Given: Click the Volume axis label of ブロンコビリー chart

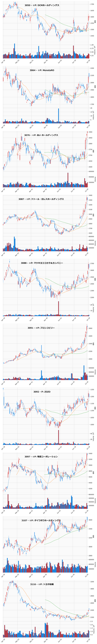Looking at the screenshot, I should point(95,372).
